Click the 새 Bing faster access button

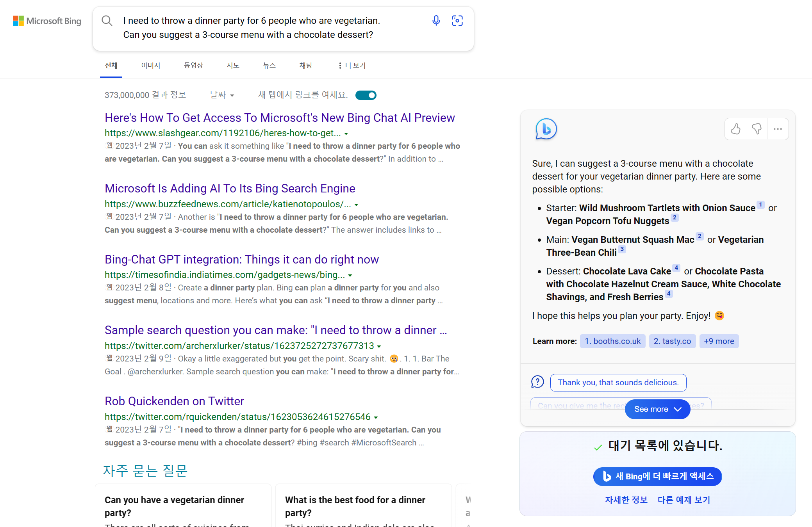(x=657, y=476)
